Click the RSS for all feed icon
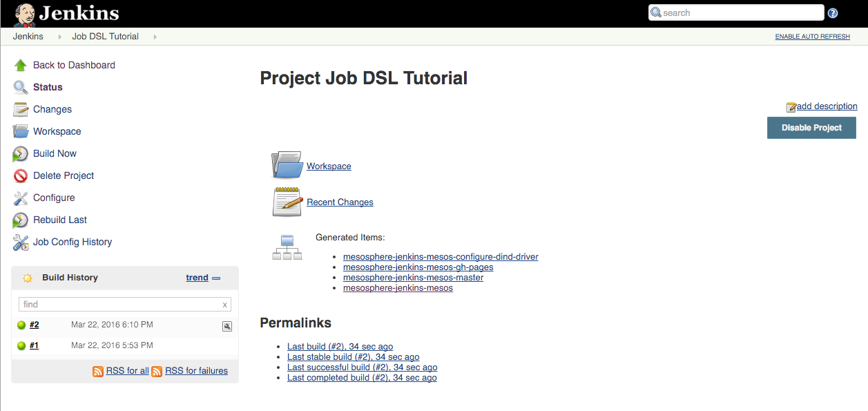This screenshot has height=411, width=868. 98,371
